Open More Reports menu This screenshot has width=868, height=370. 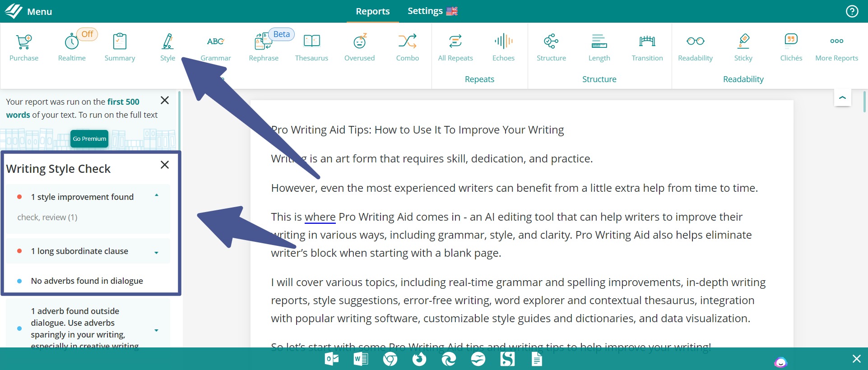click(x=836, y=47)
